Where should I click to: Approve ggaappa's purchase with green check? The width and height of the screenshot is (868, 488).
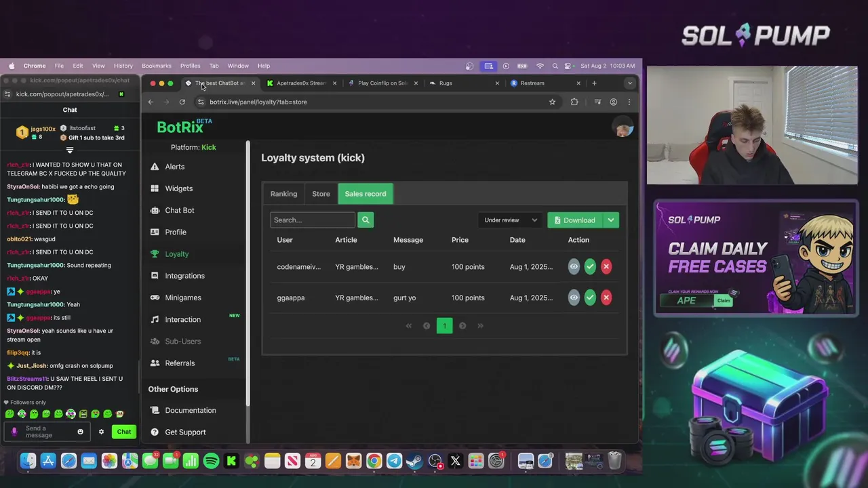click(590, 298)
